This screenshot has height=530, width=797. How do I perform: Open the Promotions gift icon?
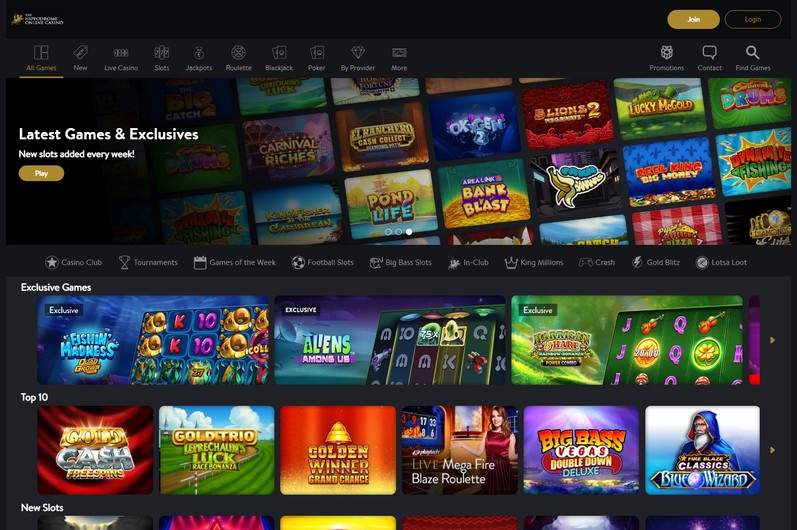click(666, 52)
